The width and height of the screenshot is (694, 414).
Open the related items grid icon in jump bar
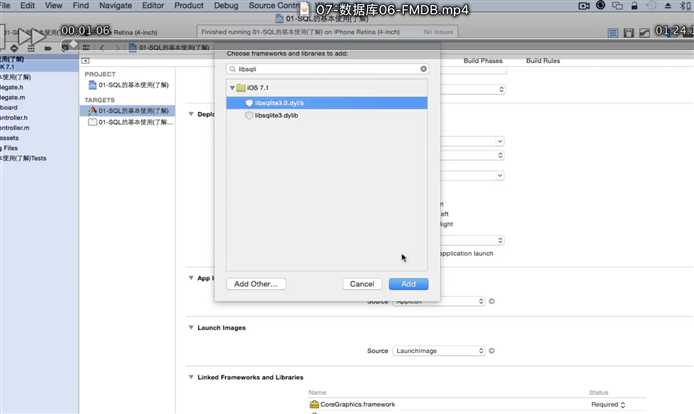(86, 47)
